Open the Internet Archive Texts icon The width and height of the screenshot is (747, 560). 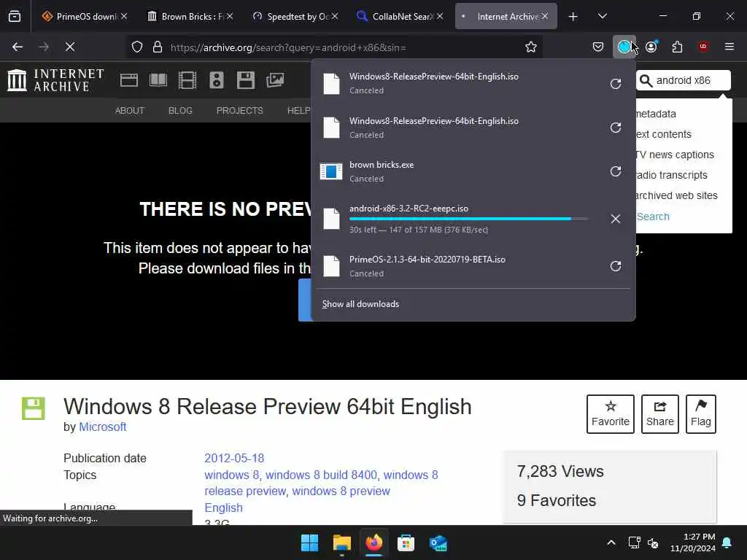[x=158, y=80]
